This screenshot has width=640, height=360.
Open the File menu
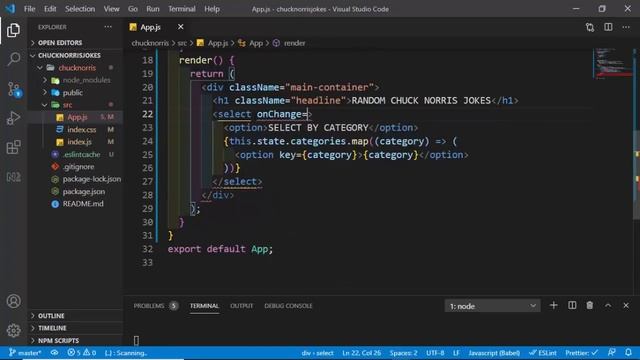click(29, 9)
